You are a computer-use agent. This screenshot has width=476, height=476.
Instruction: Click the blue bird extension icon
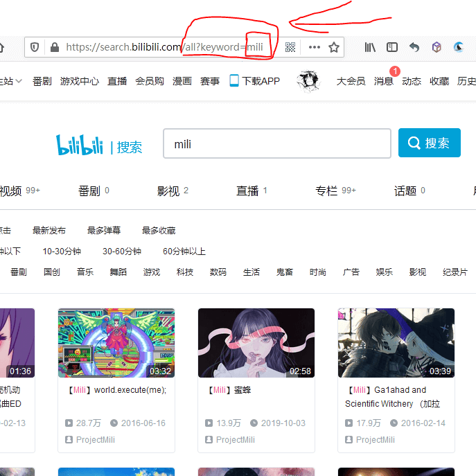[459, 47]
